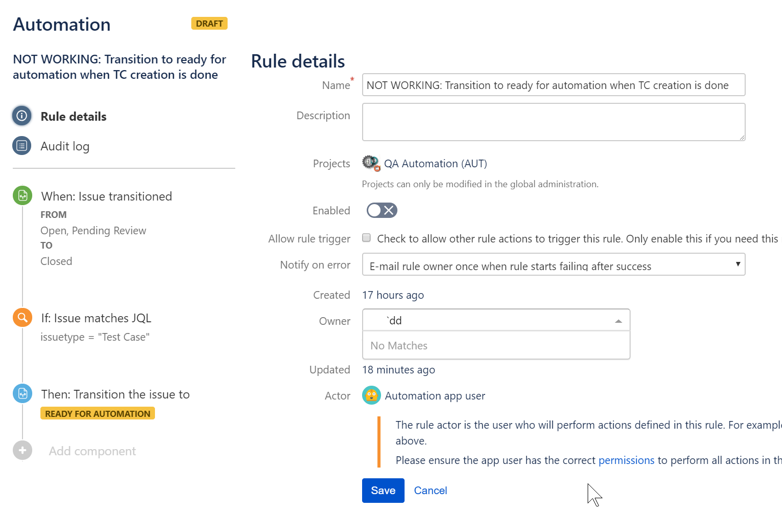Viewport: 782px width, 532px height.
Task: Click the Audit log list icon
Action: pyautogui.click(x=22, y=145)
